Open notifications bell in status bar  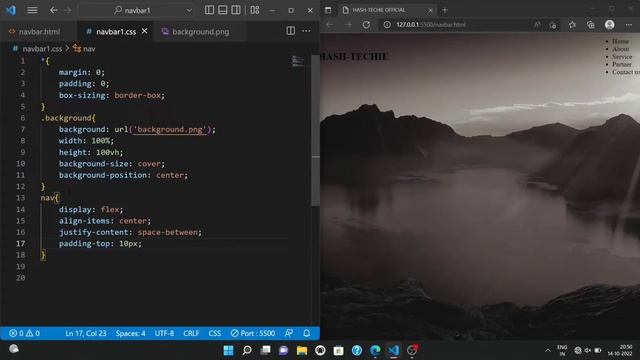pos(307,333)
